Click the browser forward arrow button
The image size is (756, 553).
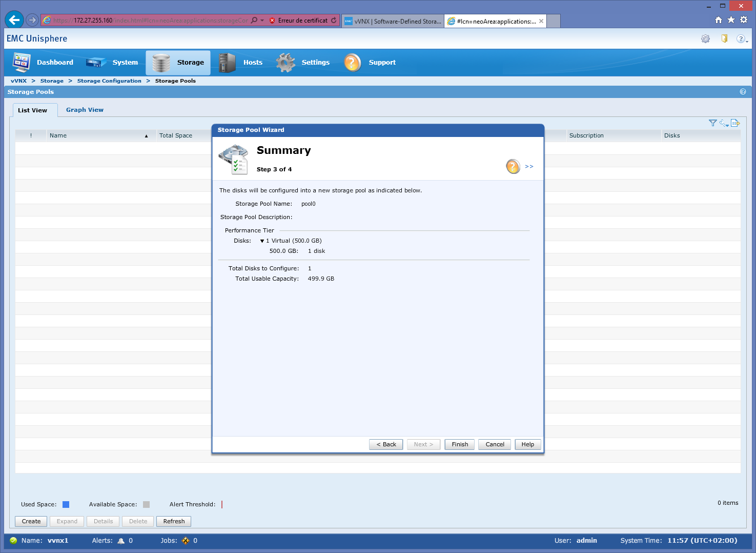(x=32, y=20)
